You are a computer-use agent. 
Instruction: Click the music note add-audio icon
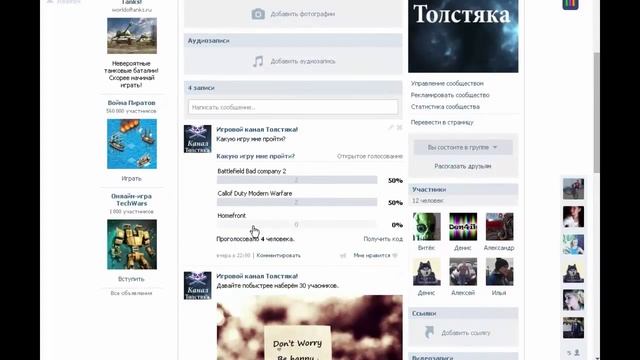click(x=258, y=61)
